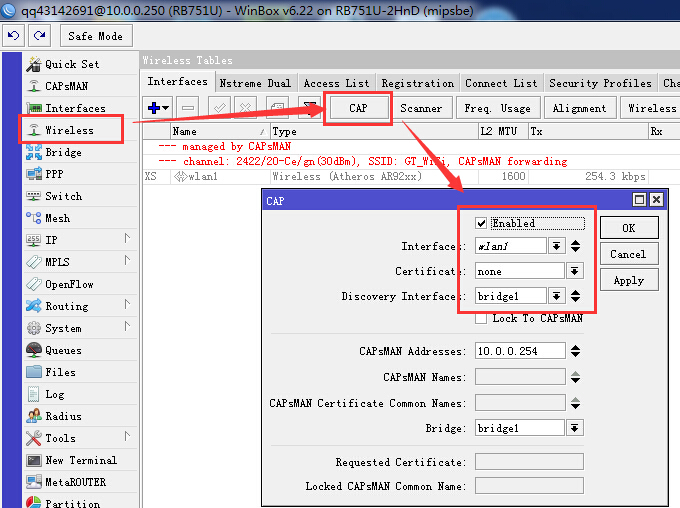Click the CAPsMAN Addresses up/down arrows
This screenshot has height=508, width=680.
pos(575,351)
